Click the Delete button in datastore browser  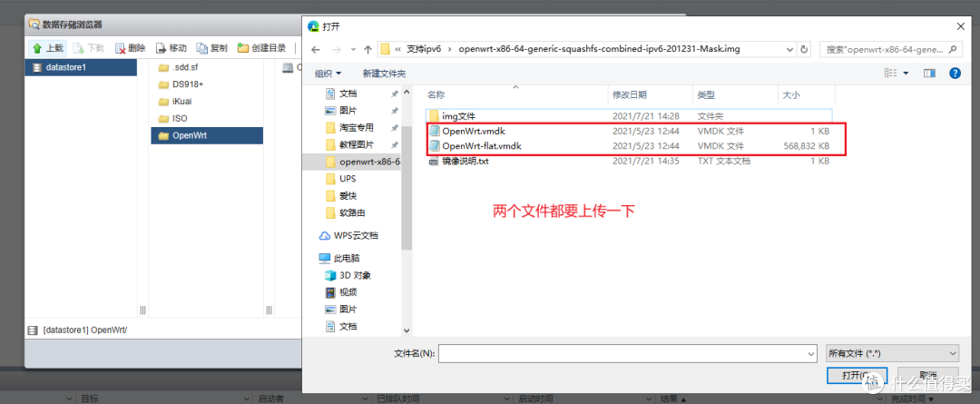[x=130, y=48]
